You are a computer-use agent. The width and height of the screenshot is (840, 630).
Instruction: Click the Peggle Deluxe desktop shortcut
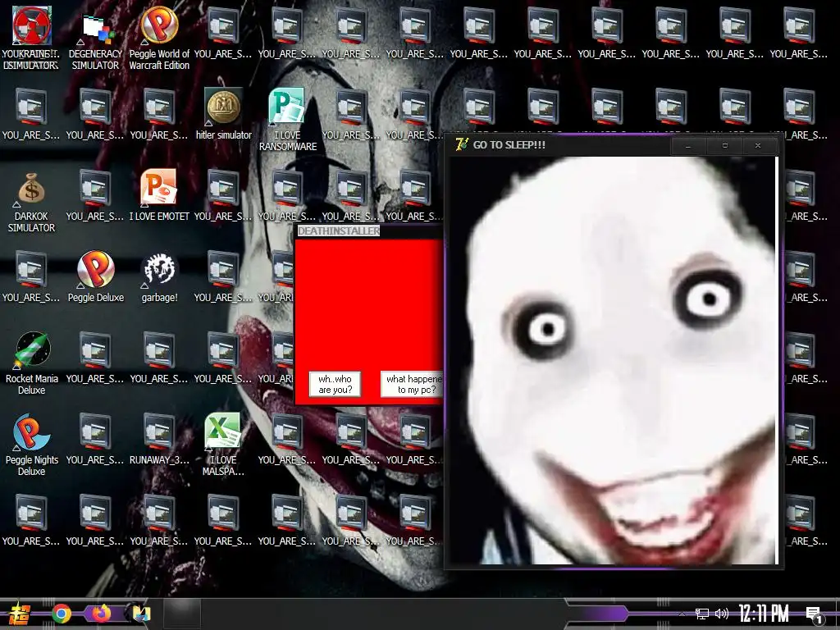(95, 276)
